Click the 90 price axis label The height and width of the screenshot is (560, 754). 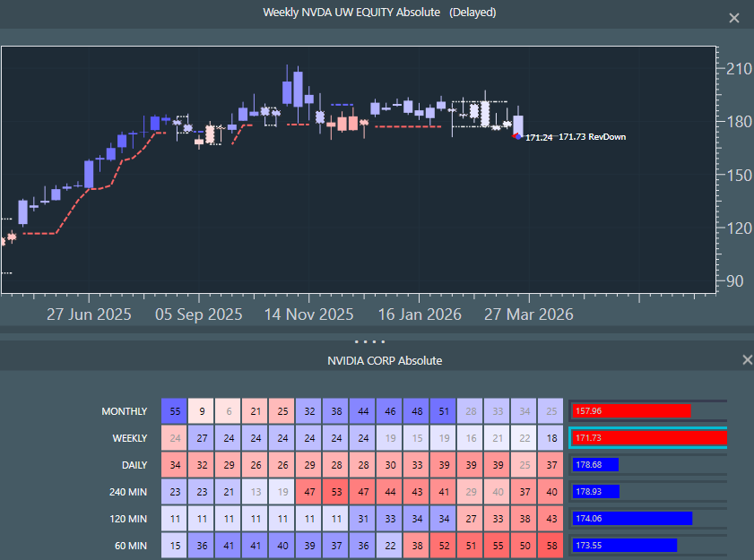tap(735, 281)
